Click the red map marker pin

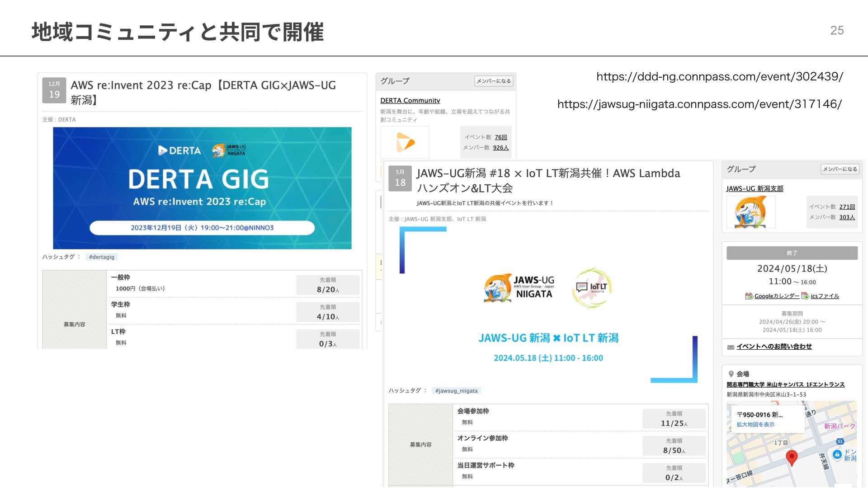pos(792,458)
